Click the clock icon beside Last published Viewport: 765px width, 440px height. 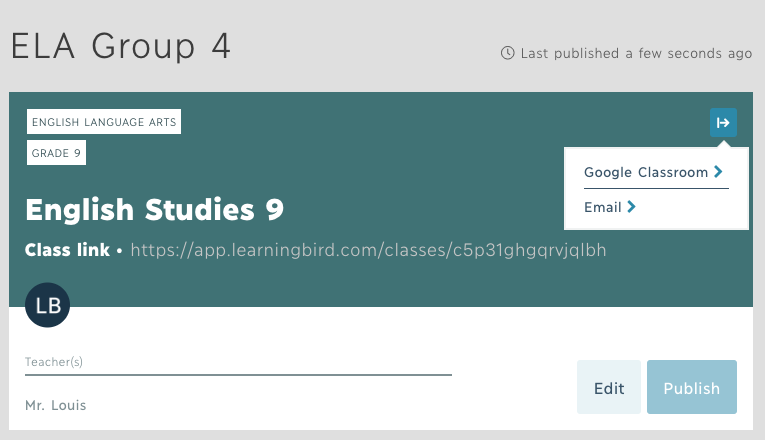click(507, 53)
